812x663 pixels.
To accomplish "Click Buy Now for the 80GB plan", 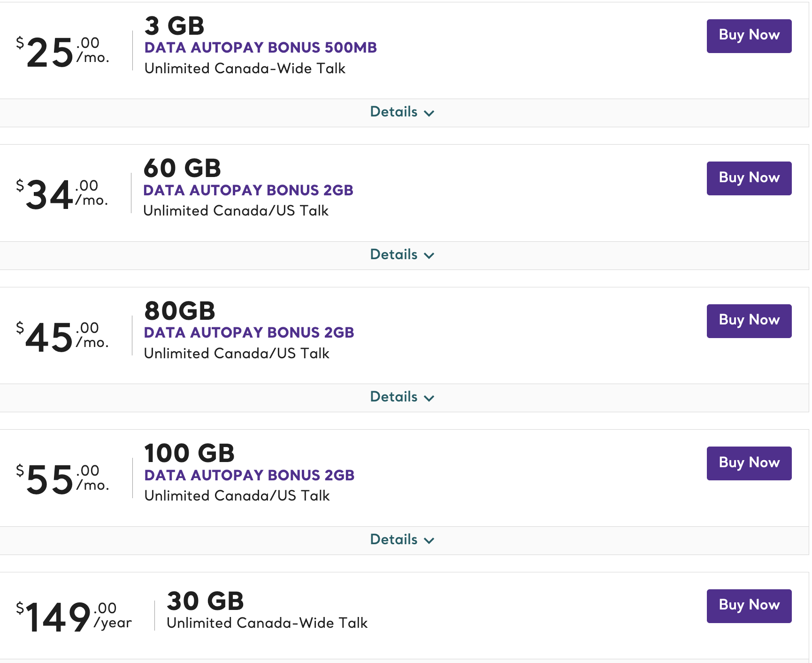I will click(749, 321).
